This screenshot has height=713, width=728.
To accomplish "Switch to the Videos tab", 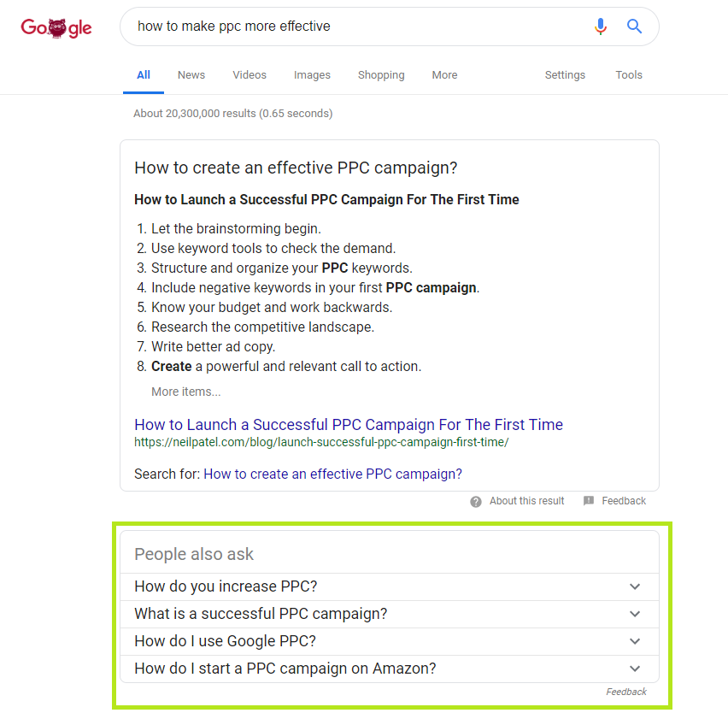I will pyautogui.click(x=250, y=74).
